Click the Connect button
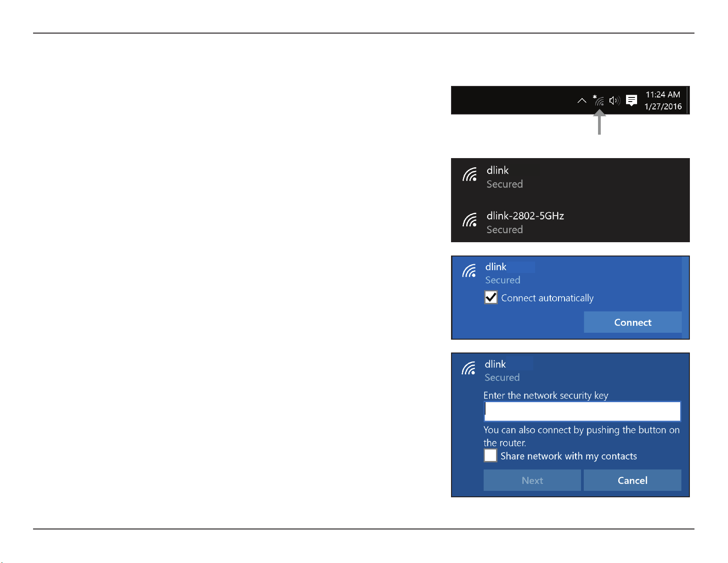Viewport: 728px width, 563px height. pyautogui.click(x=632, y=322)
